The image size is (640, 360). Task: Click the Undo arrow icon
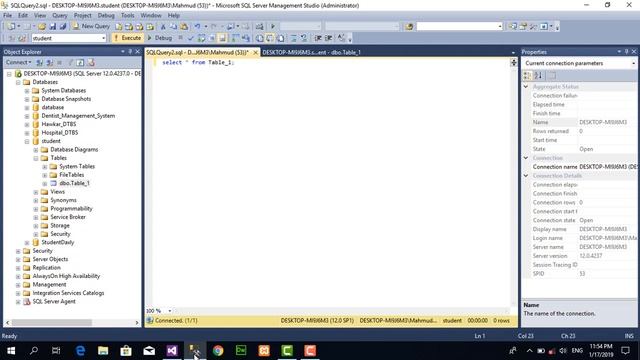click(x=197, y=27)
